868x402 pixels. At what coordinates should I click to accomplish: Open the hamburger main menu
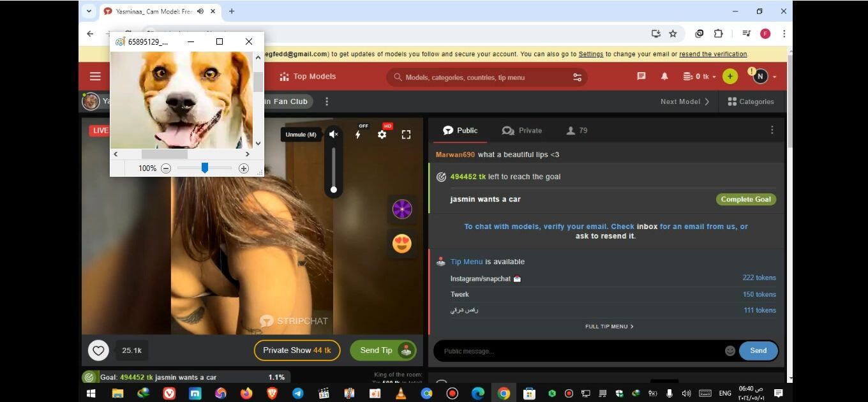click(x=95, y=77)
